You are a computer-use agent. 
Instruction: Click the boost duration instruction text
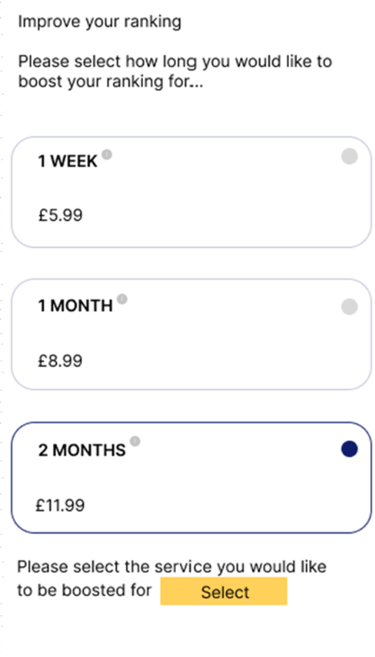click(175, 72)
